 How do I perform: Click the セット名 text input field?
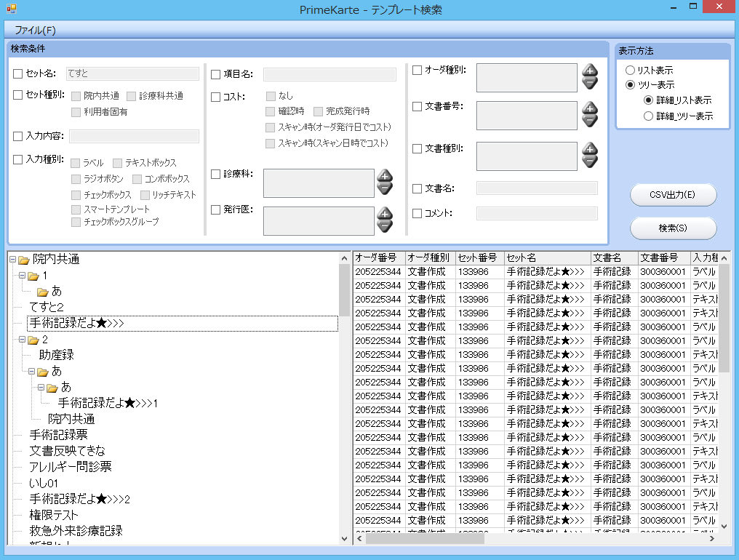click(132, 73)
